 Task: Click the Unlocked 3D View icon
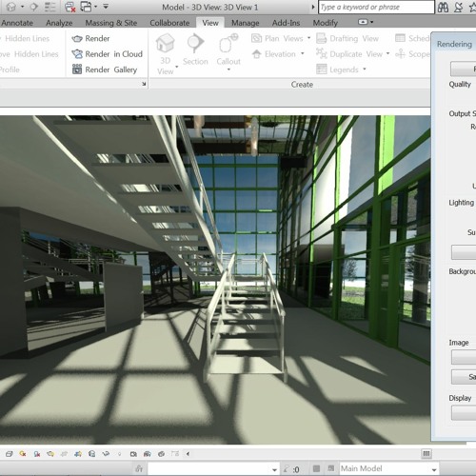tap(92, 454)
